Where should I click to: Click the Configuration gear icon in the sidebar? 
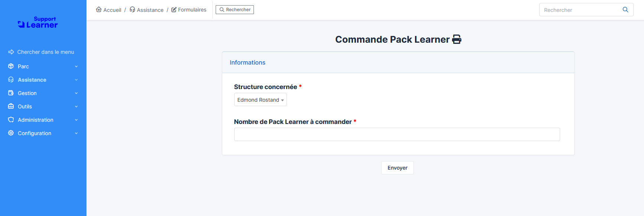(11, 133)
